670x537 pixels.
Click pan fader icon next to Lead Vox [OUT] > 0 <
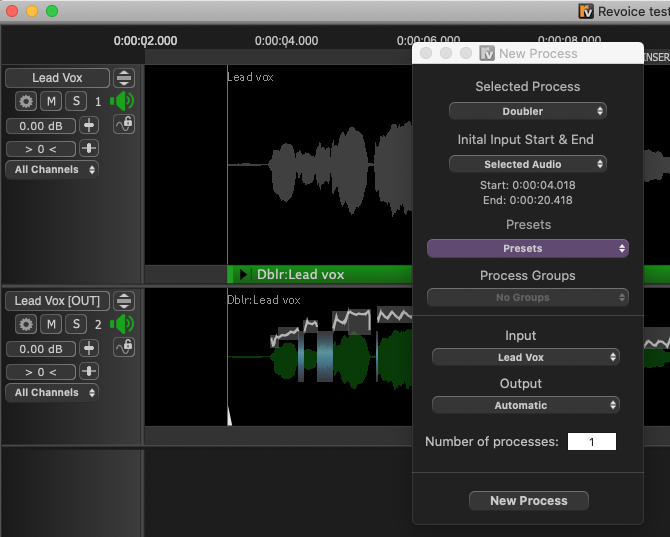(x=89, y=372)
